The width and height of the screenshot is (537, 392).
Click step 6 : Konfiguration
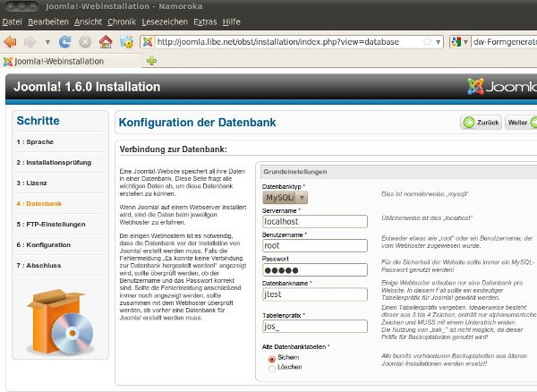[x=44, y=245]
